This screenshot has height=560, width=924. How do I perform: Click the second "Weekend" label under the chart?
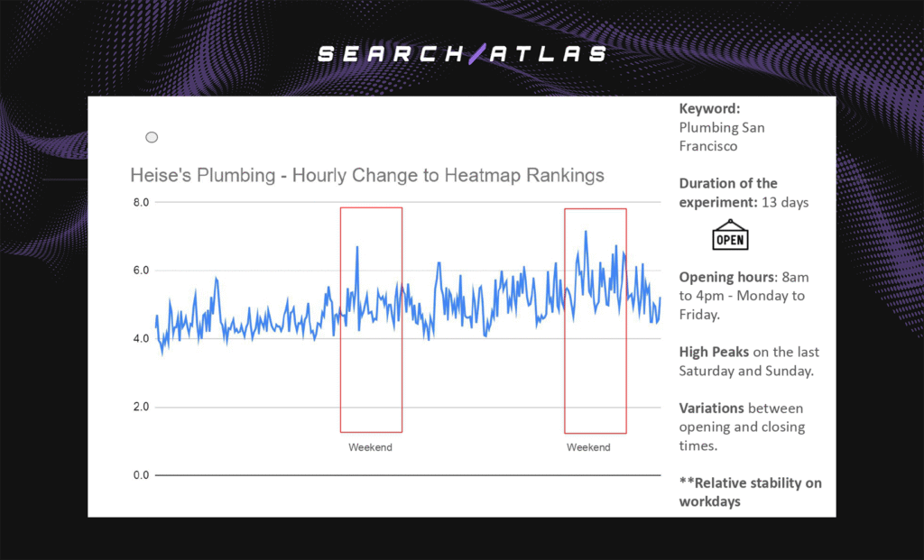coord(588,447)
